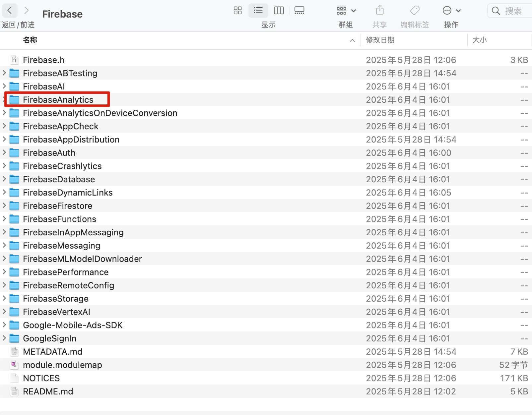
Task: Select the FirebaseRemoteConfig folder icon
Action: click(x=14, y=285)
